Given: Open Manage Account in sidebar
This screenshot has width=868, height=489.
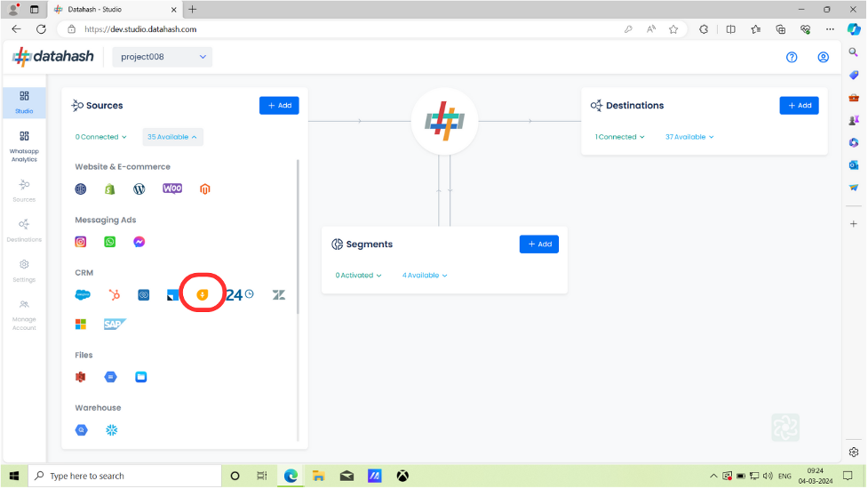Looking at the screenshot, I should (x=24, y=315).
